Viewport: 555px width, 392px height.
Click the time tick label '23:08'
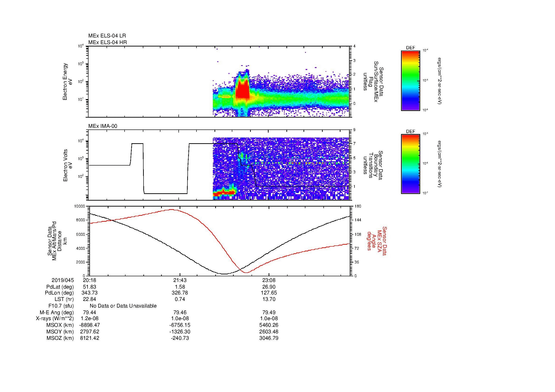tap(269, 280)
